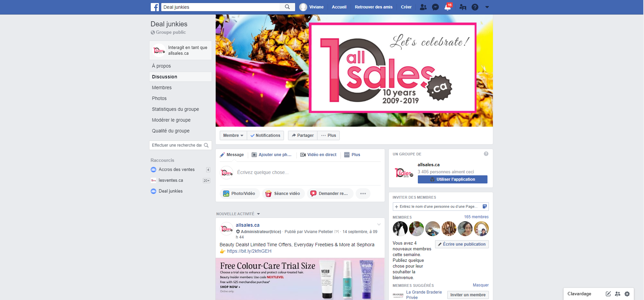
Task: Select Ajouter une ph... tab
Action: pyautogui.click(x=272, y=155)
